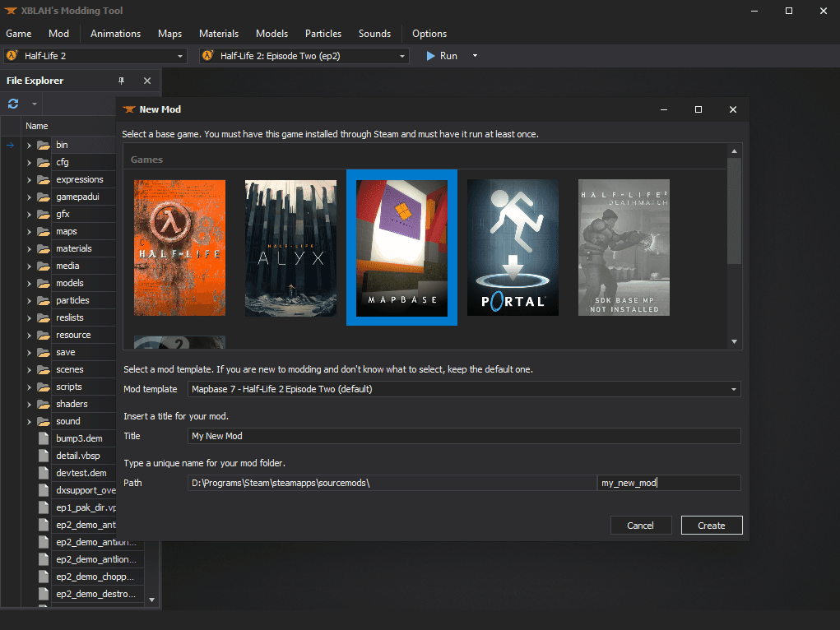Click the detail.vbsp file icon
The height and width of the screenshot is (630, 840).
click(x=44, y=456)
